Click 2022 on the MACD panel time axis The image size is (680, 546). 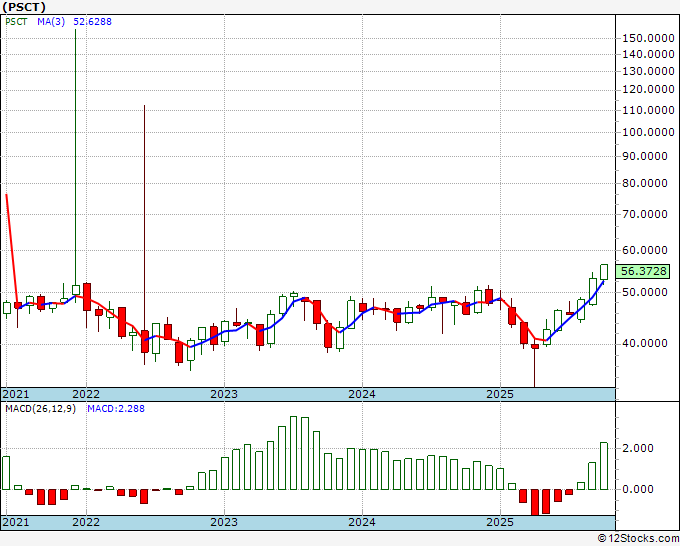pos(86,522)
